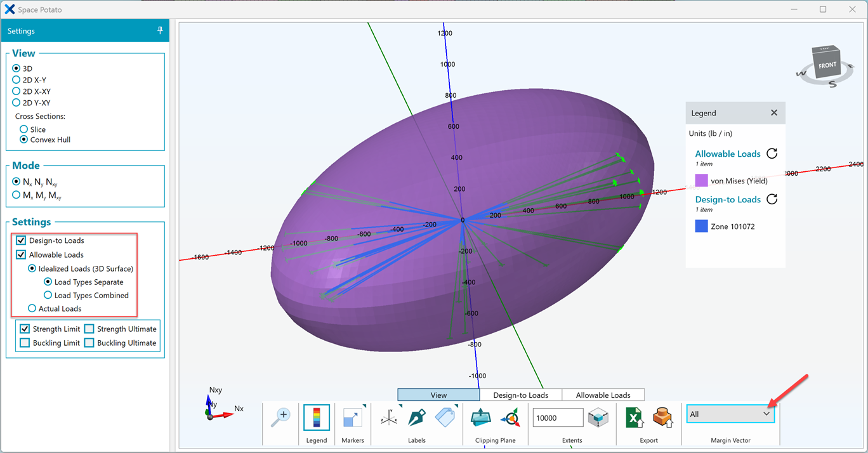Screen dimensions: 868x453
Task: Click the FRONT view orientation cube
Action: point(827,65)
